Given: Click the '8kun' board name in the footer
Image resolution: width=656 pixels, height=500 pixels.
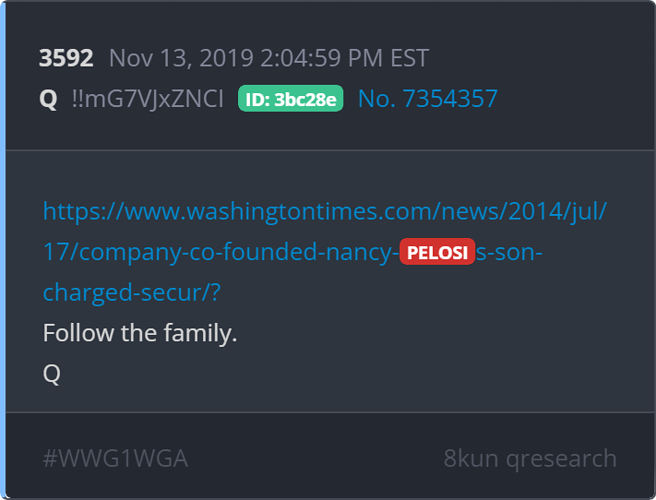Looking at the screenshot, I should [x=471, y=458].
